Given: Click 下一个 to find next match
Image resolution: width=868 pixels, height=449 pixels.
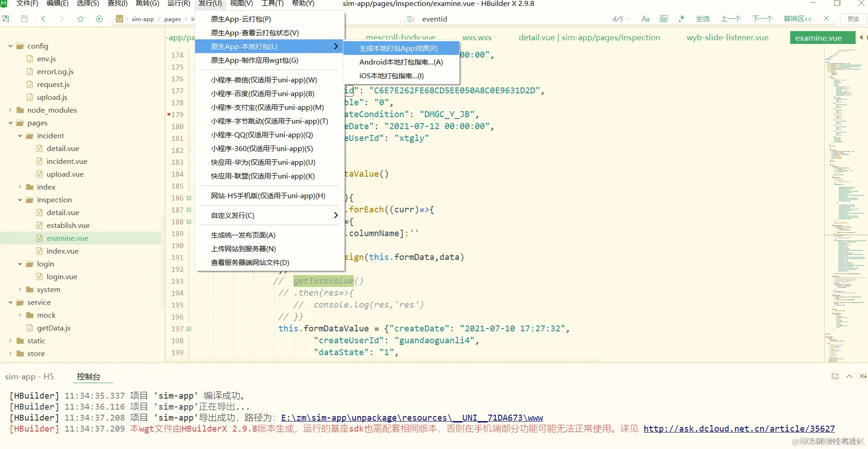Looking at the screenshot, I should (762, 19).
